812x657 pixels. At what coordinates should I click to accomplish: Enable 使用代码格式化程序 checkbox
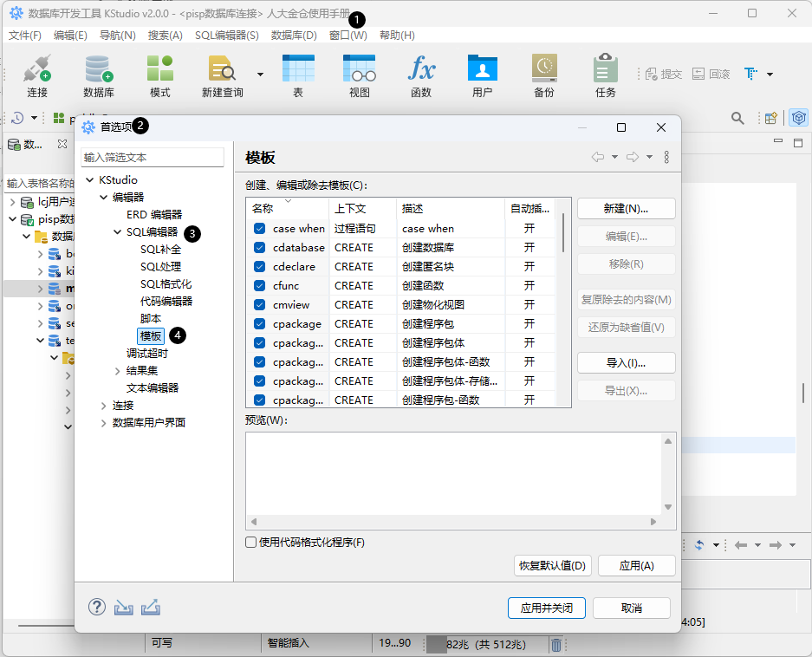[x=251, y=543]
